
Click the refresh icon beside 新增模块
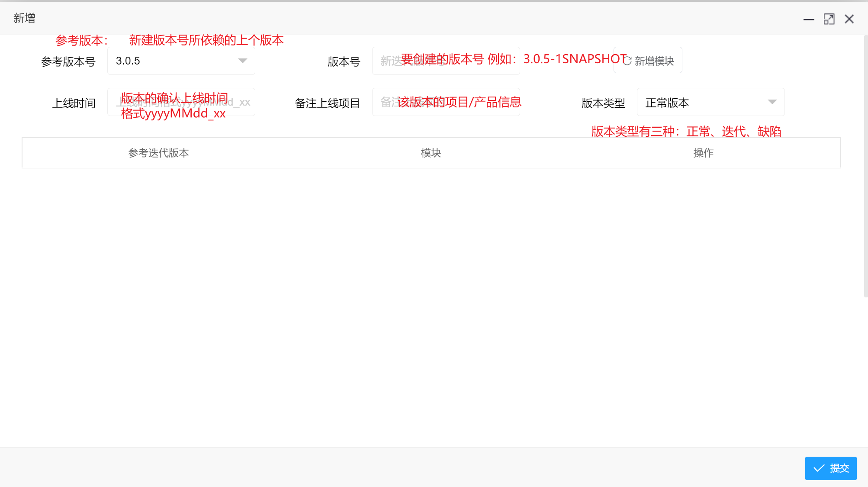(627, 61)
